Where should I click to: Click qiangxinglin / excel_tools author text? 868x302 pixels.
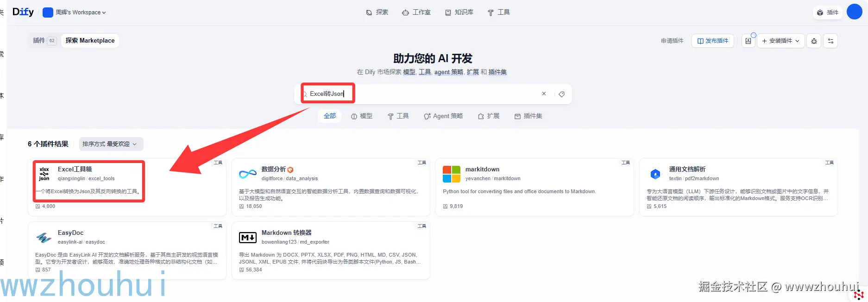[x=86, y=179]
